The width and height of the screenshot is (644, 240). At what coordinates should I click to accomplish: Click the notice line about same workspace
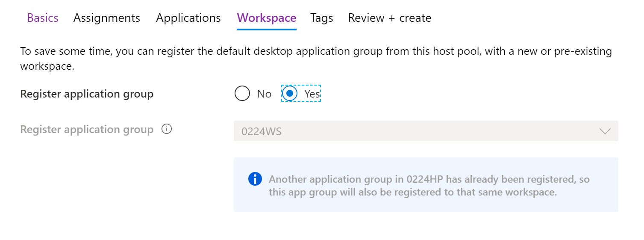click(412, 192)
